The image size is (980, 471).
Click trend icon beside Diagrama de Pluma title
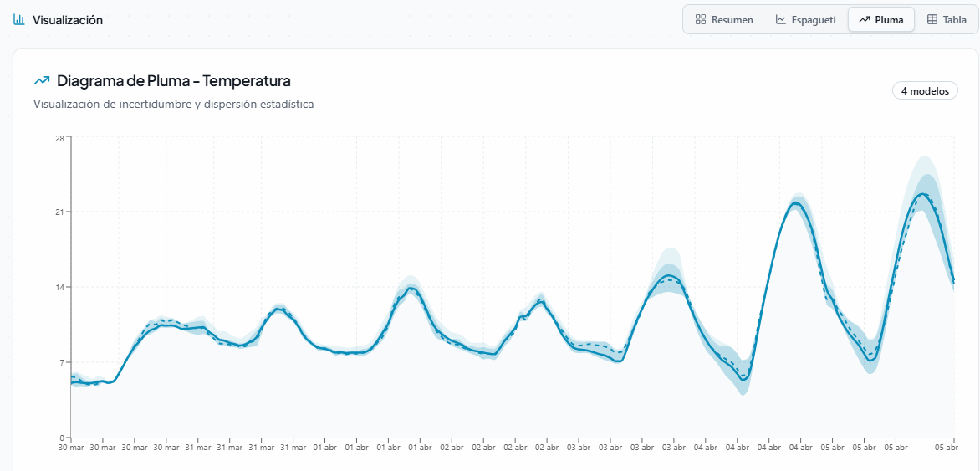(x=42, y=81)
